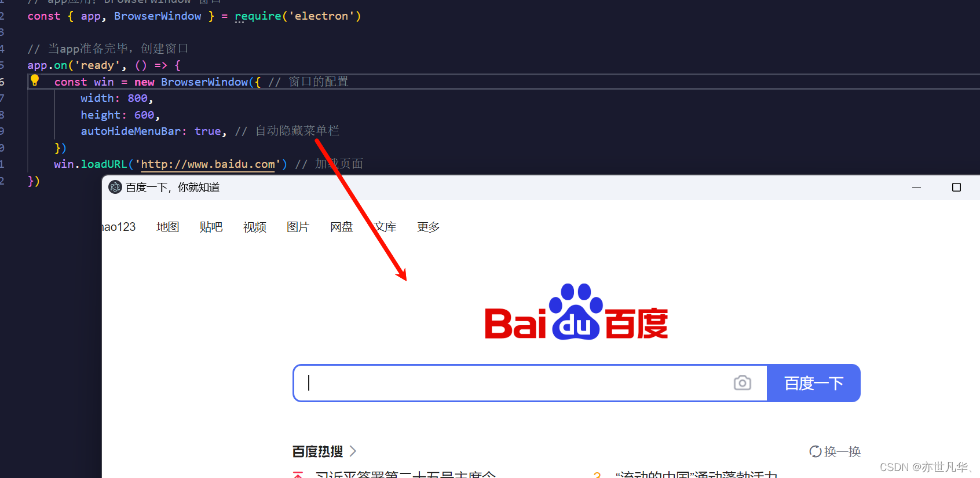This screenshot has width=980, height=478.
Task: Maximize the Baidu Electron window
Action: tap(956, 187)
